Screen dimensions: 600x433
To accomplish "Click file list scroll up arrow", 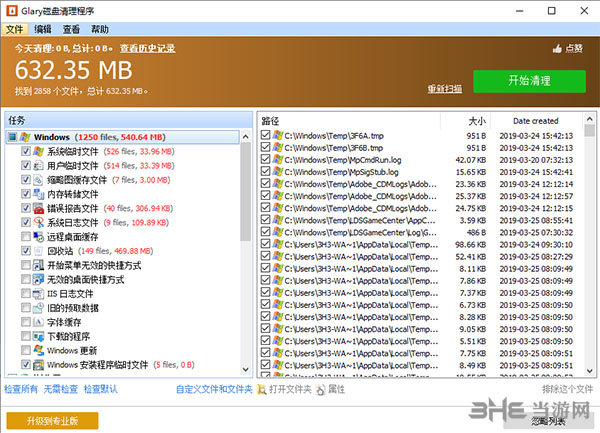I will coord(590,119).
